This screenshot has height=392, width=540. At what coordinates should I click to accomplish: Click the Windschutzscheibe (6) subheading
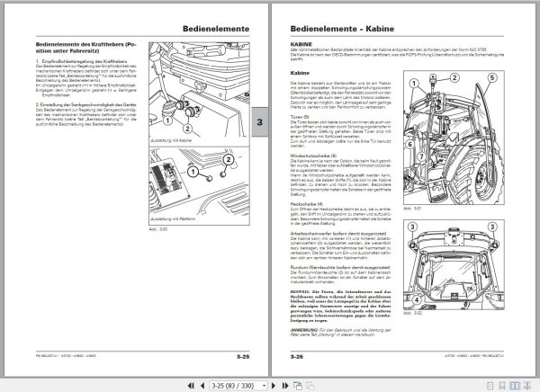(x=313, y=156)
